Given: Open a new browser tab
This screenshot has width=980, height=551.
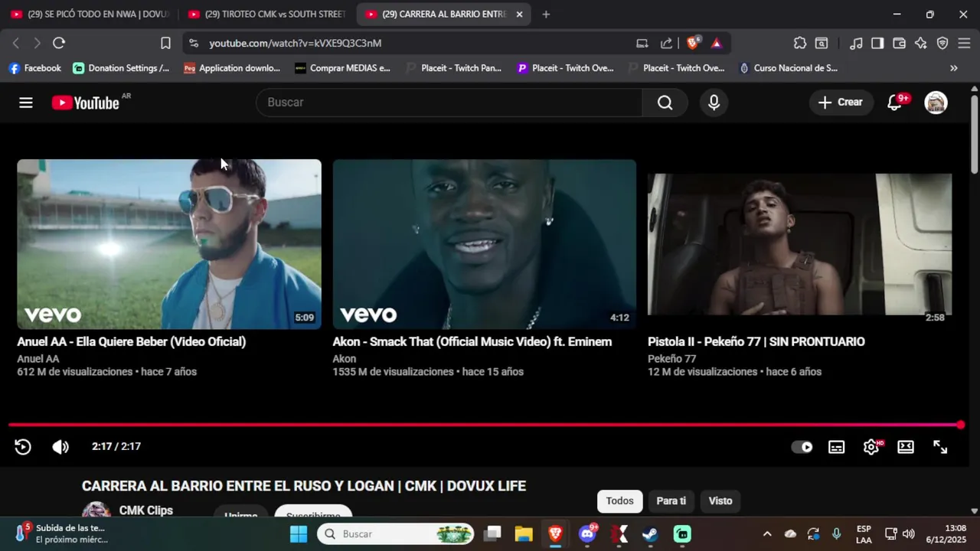Looking at the screenshot, I should tap(546, 14).
